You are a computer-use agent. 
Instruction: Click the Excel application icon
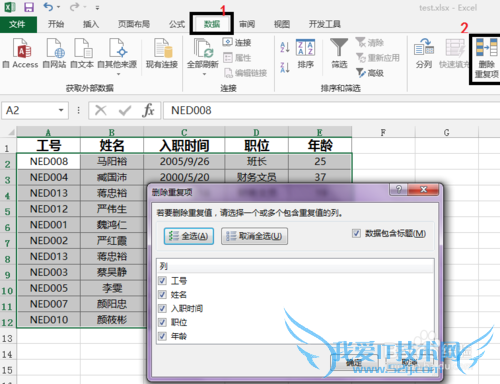click(10, 7)
